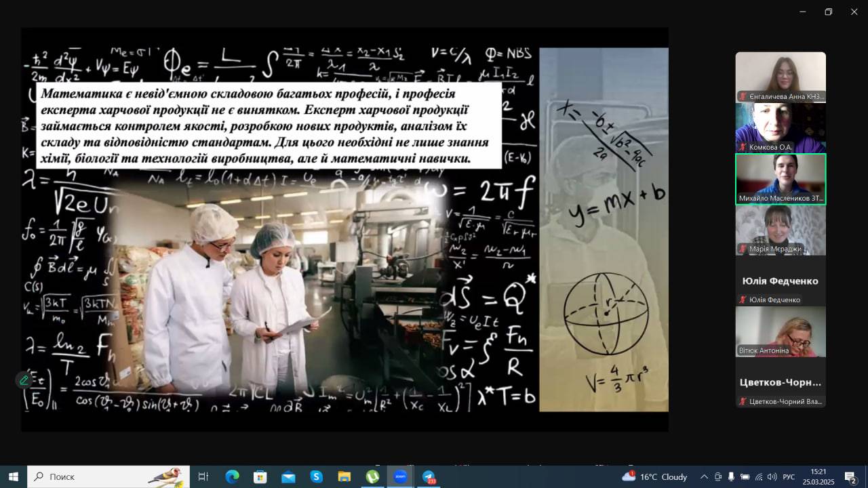868x488 pixels.
Task: Open Task View on the taskbar
Action: 203,476
